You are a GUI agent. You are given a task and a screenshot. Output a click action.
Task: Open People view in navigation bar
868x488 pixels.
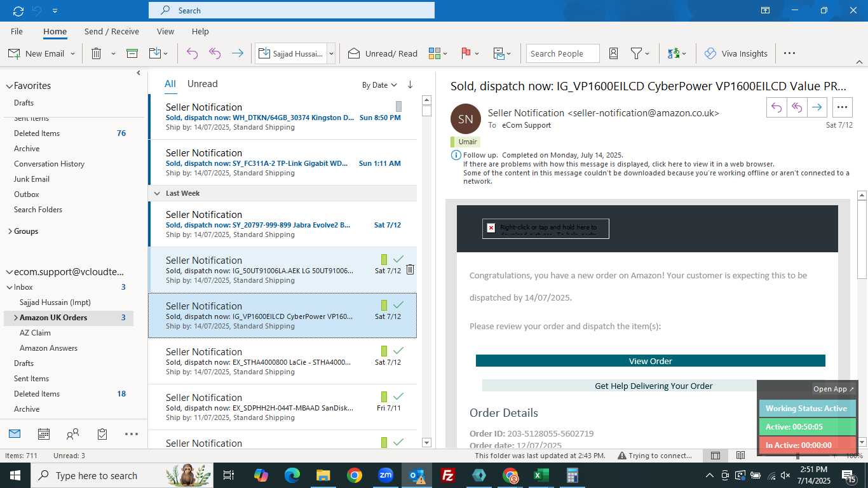coord(73,434)
